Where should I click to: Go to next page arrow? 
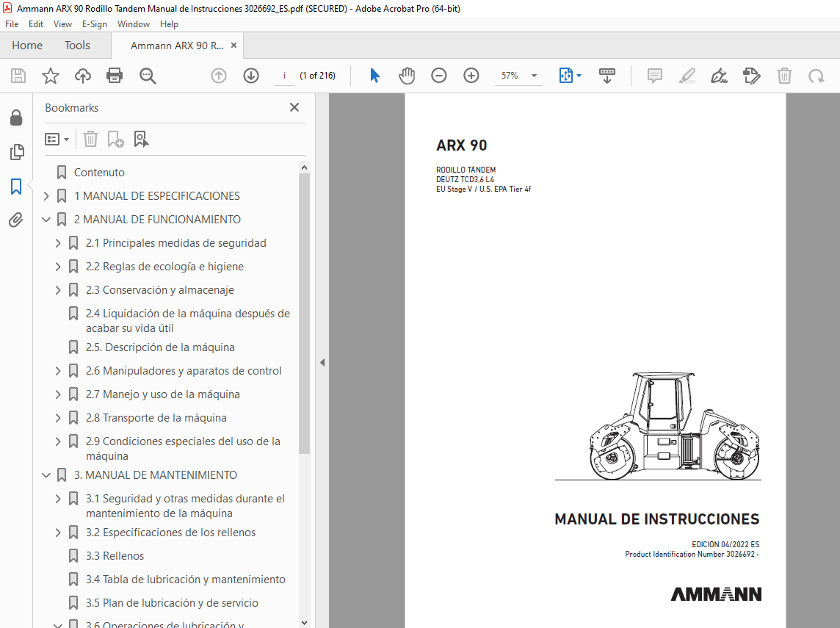[x=250, y=76]
